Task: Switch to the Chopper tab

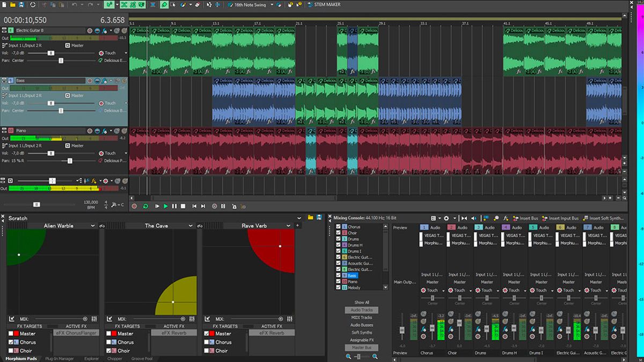Action: (x=115, y=358)
